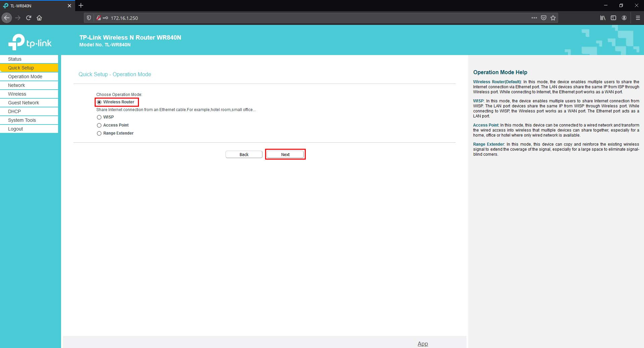Select the WISP operation mode
This screenshot has width=644, height=348.
pyautogui.click(x=99, y=117)
